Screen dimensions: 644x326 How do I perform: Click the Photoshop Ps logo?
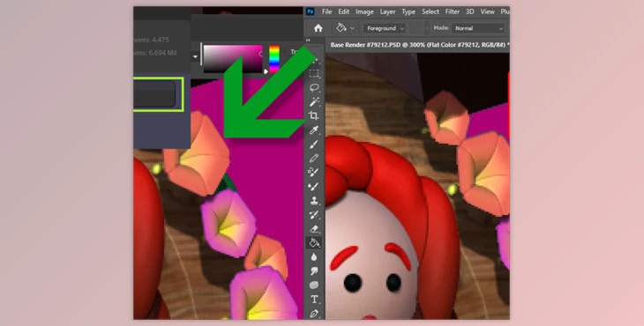(x=311, y=11)
